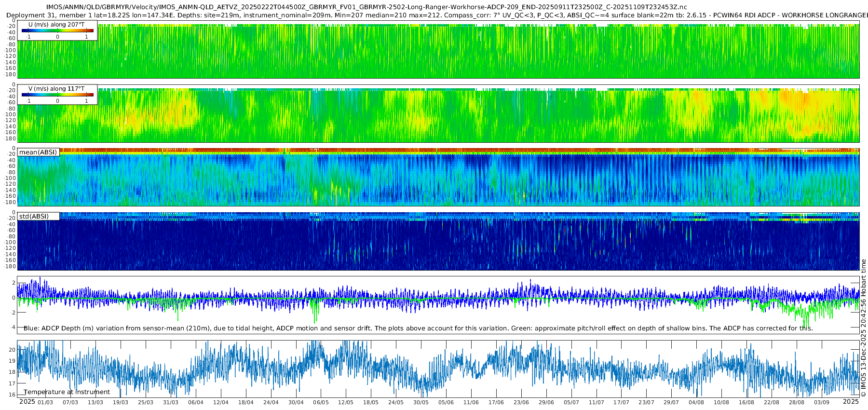Click the blue ADCP Depth description caption
Viewport: 868px width, 410px height.
(418, 328)
